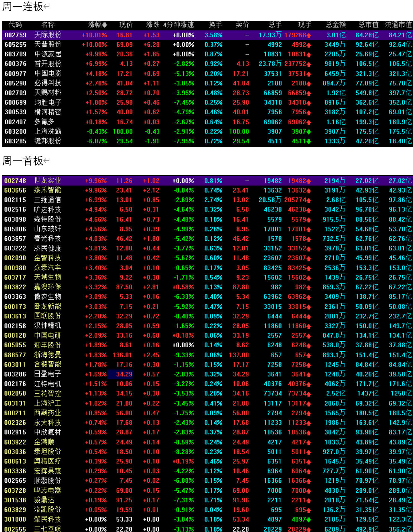Select the 天际股份 stock row
Viewport: 413px width, 532px height.
coord(207,35)
